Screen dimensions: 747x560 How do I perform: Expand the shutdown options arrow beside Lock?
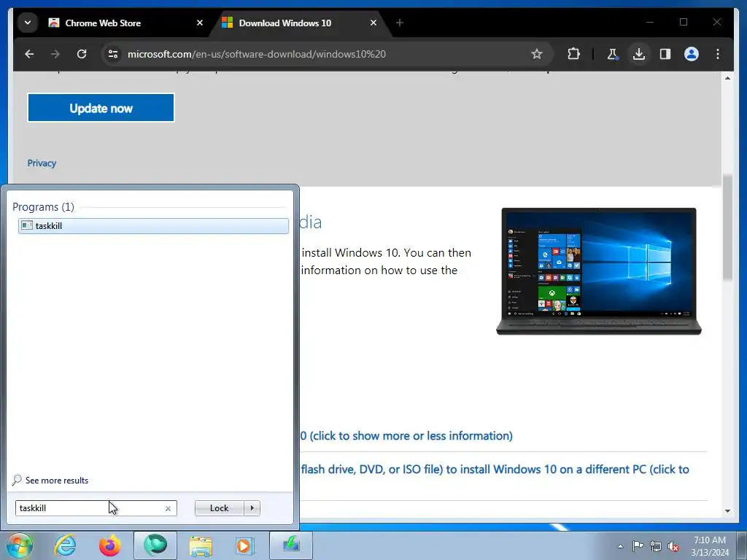click(x=252, y=508)
